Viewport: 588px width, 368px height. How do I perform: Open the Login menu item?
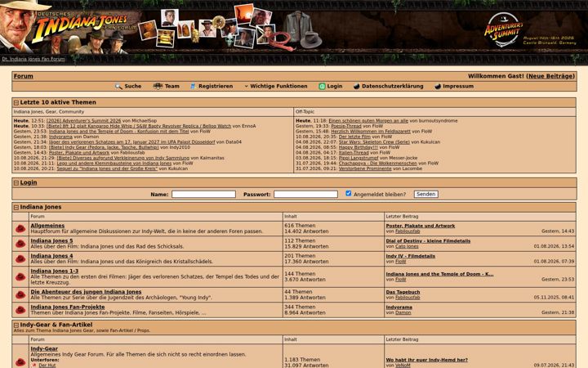pos(335,87)
